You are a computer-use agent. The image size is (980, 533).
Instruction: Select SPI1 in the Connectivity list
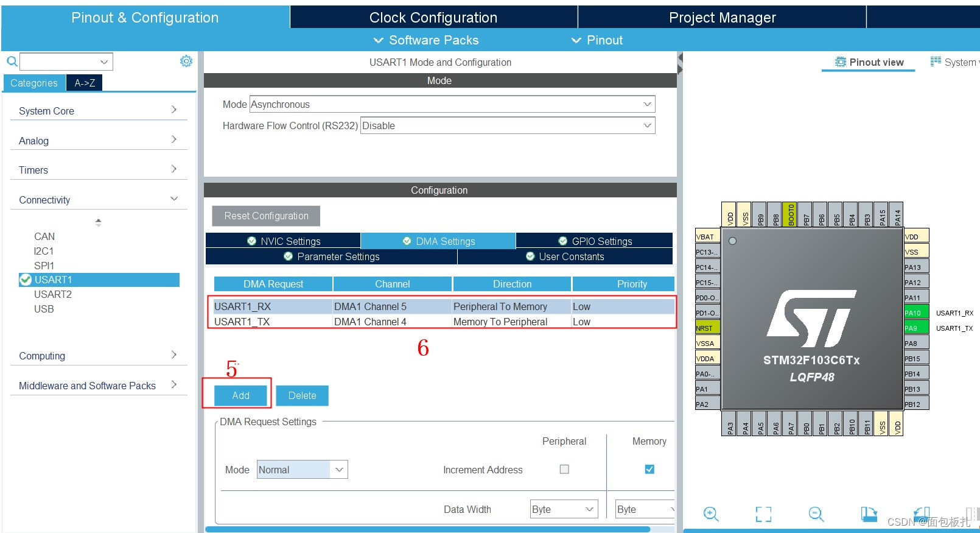44,266
